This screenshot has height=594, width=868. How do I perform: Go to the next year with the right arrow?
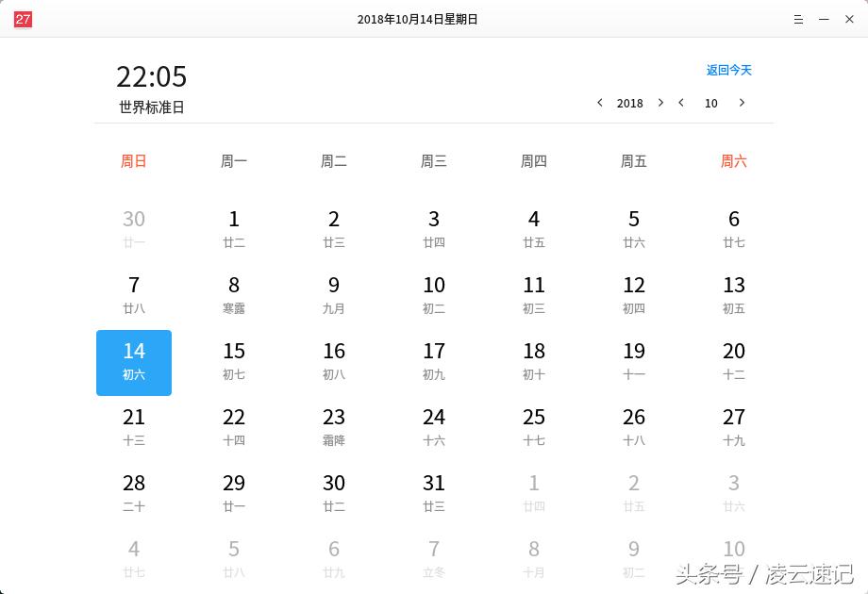pyautogui.click(x=660, y=103)
